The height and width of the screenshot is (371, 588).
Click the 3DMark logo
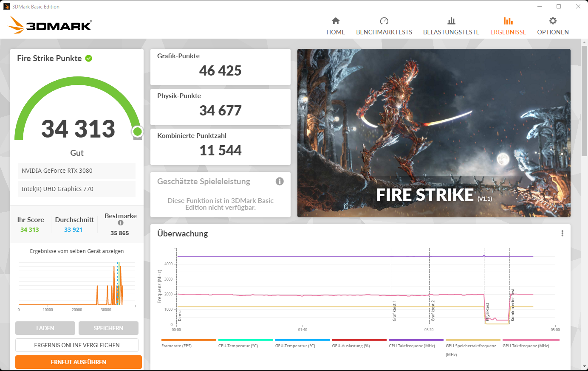pyautogui.click(x=50, y=25)
